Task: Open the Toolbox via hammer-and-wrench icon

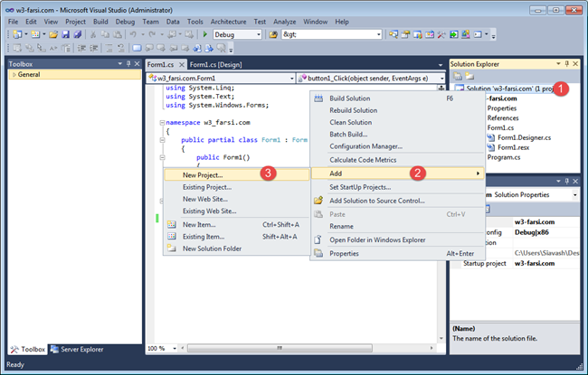Action: (x=441, y=34)
